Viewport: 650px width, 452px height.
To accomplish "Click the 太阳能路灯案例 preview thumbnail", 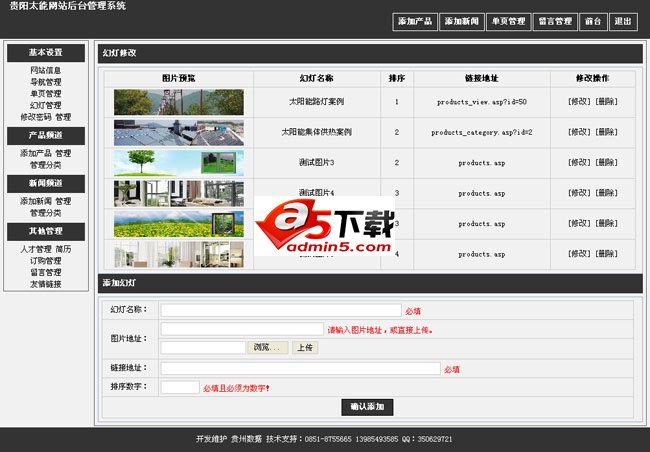I will coord(179,102).
